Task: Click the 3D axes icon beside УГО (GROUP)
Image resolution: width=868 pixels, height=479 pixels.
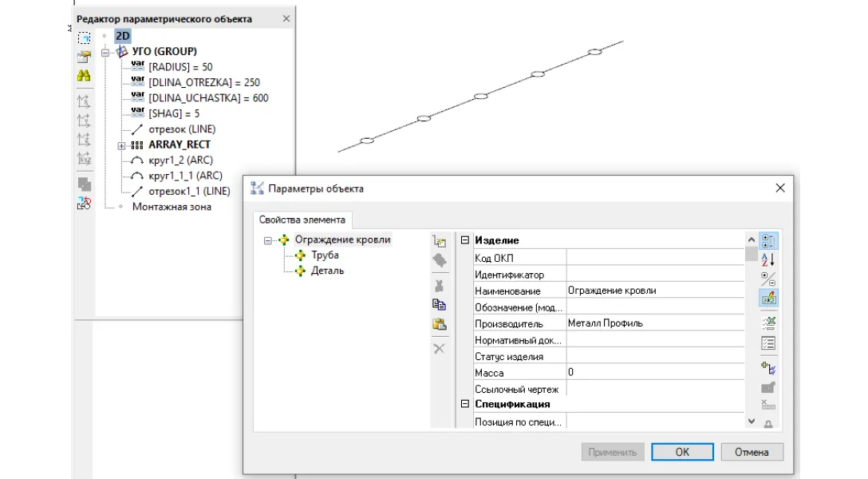Action: pos(122,52)
